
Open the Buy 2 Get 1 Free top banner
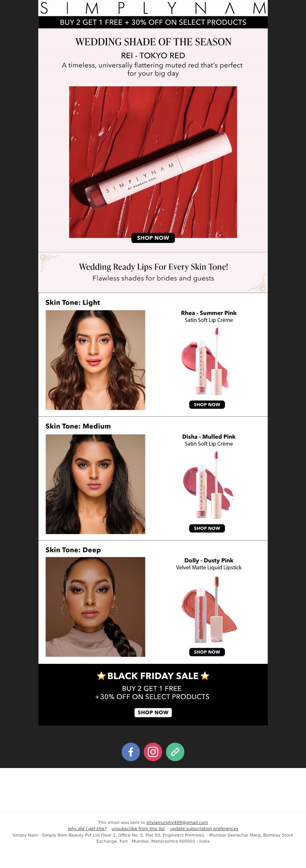[153, 22]
